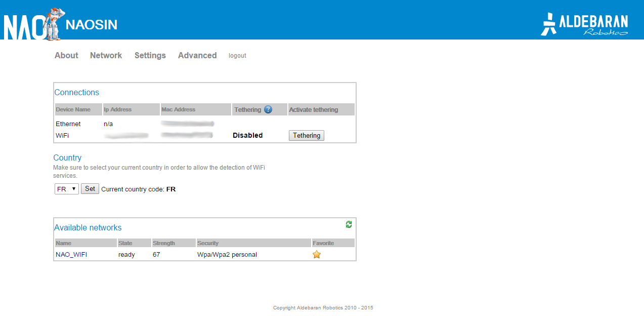
Task: Click the Country heading
Action: (x=67, y=157)
